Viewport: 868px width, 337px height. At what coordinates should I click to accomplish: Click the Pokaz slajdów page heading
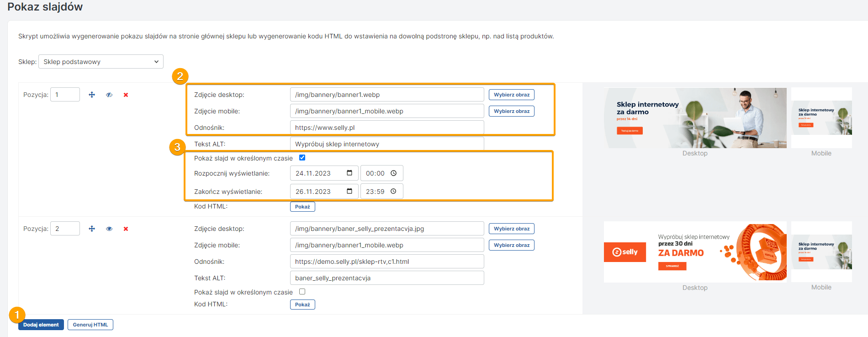tap(45, 7)
